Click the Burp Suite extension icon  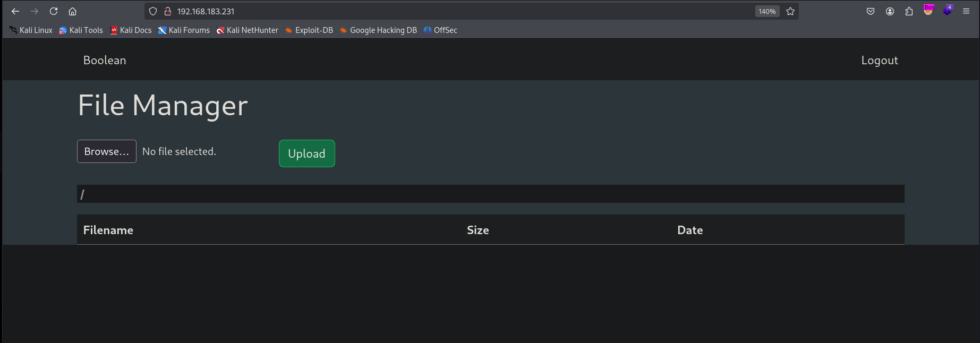click(x=928, y=11)
